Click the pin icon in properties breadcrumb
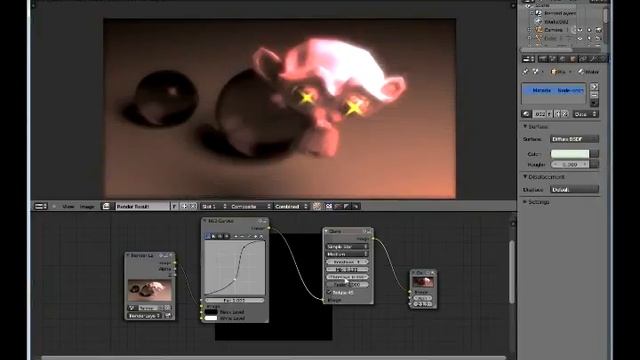Screen dimensions: 640x360 [525, 71]
